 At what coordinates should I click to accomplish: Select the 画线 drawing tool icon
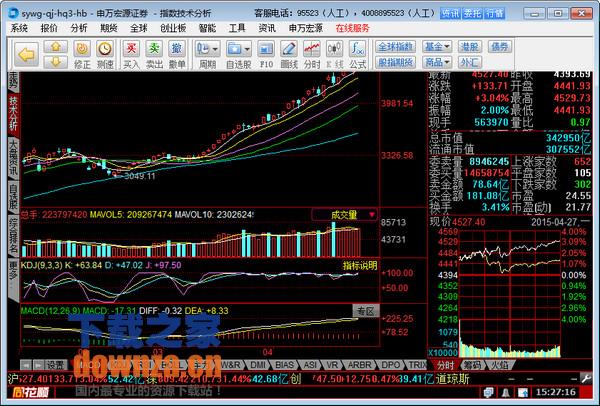click(x=289, y=51)
